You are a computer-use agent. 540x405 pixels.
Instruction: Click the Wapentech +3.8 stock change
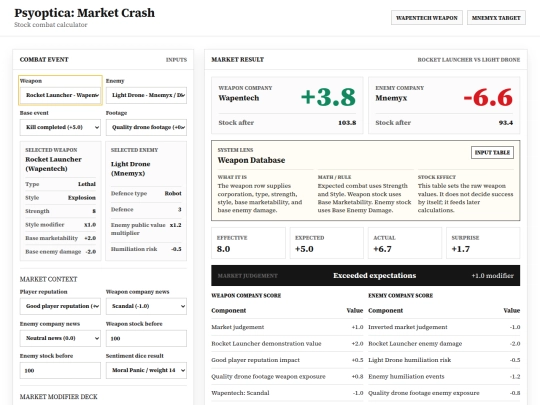328,97
